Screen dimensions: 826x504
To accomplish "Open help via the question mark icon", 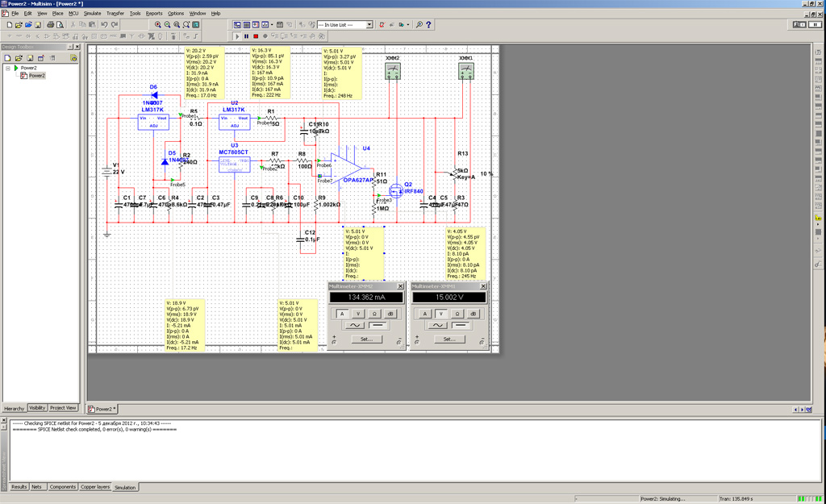I will tap(428, 25).
